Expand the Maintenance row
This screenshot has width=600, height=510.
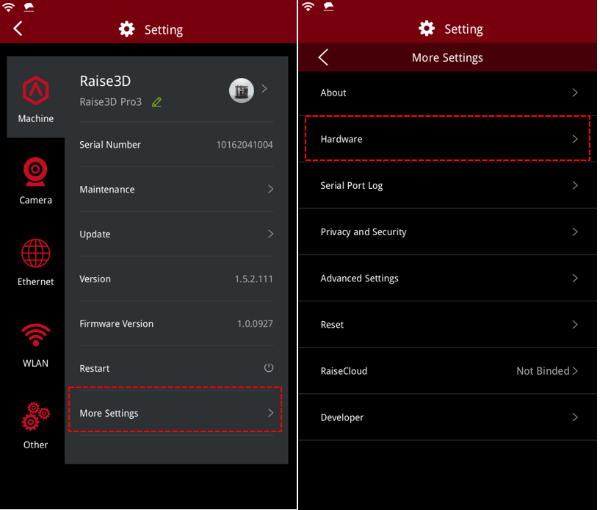[x=176, y=189]
